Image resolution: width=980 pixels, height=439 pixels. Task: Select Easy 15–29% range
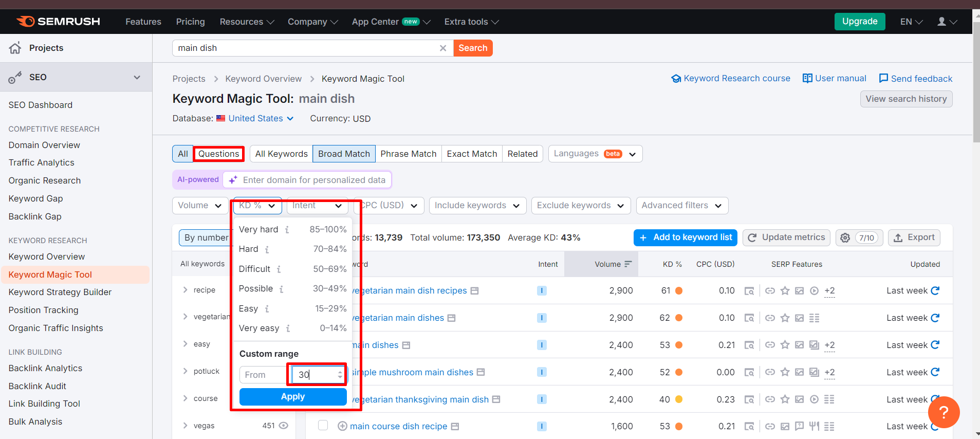292,308
